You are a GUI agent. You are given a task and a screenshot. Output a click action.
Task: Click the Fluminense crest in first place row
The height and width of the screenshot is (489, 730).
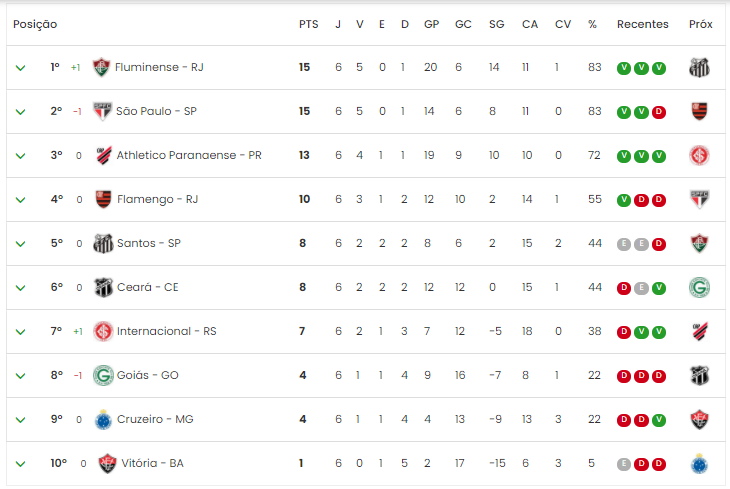[101, 67]
